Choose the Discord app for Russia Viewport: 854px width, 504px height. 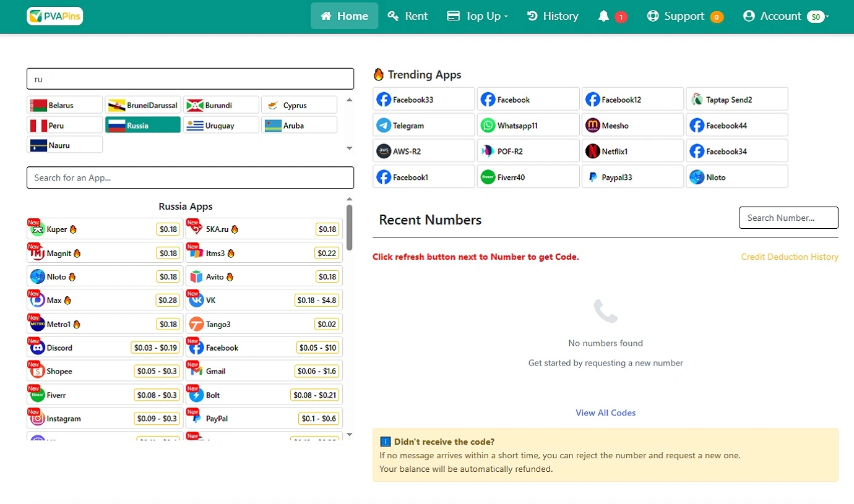tap(105, 348)
